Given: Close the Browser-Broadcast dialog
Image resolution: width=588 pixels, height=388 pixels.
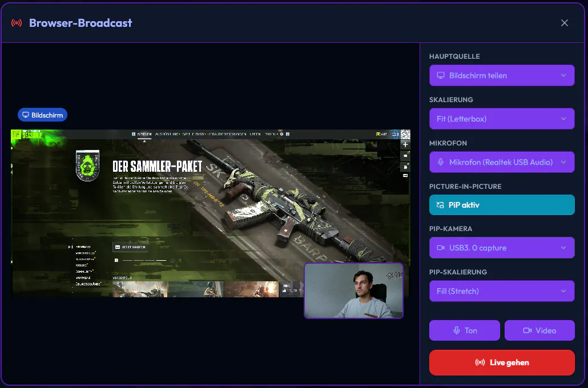Looking at the screenshot, I should (x=565, y=23).
